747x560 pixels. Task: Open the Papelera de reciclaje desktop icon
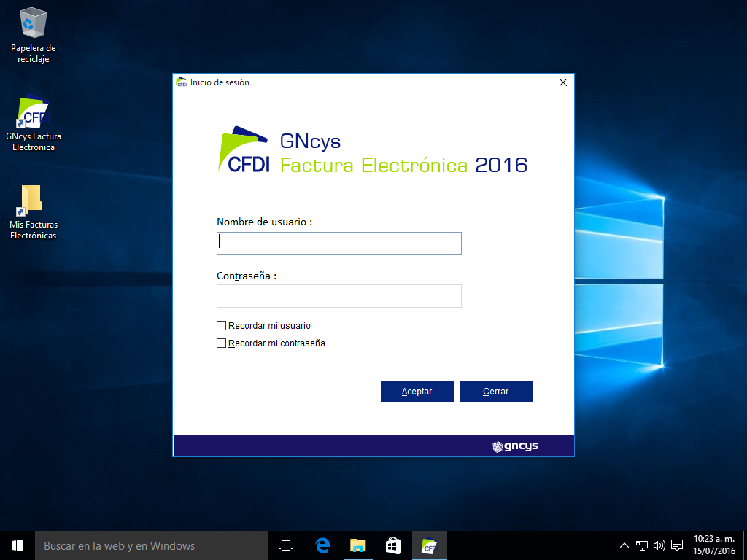point(34,35)
